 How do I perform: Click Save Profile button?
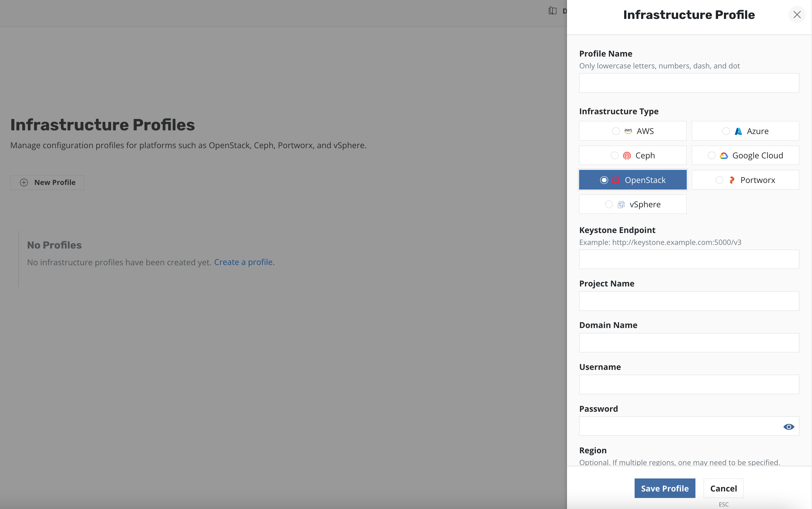click(665, 488)
